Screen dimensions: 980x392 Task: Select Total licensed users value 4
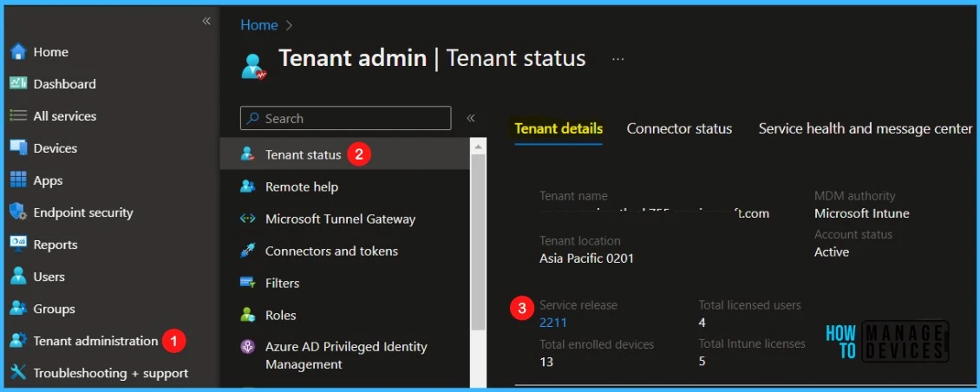pos(702,323)
